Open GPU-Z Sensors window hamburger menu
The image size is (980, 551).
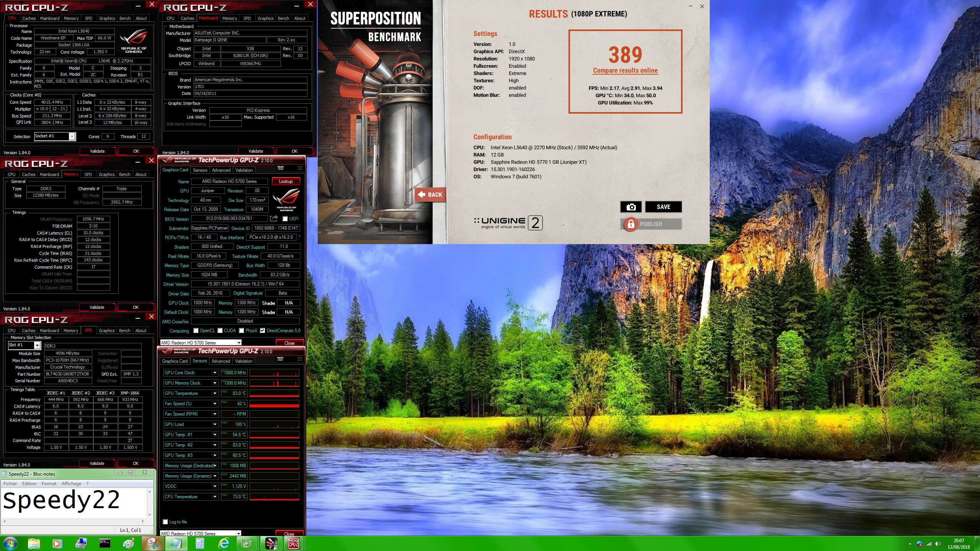(299, 359)
